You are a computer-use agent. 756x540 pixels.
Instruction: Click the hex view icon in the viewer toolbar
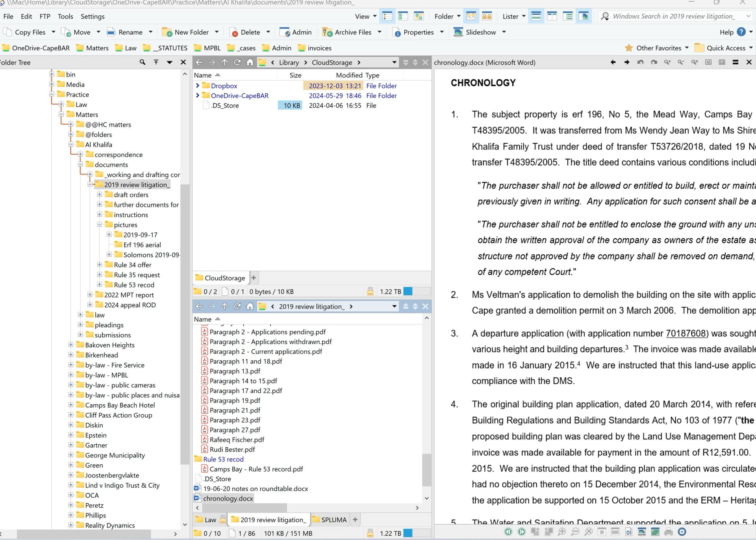click(629, 532)
